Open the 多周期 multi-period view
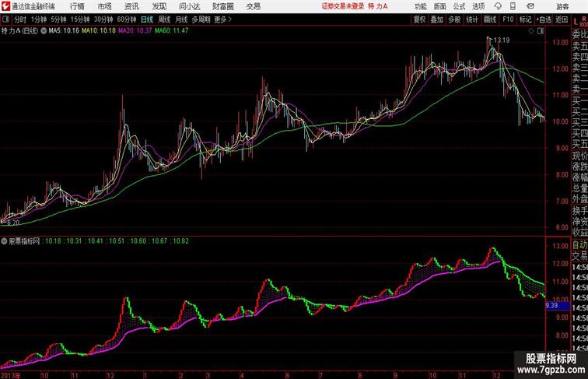588x379 pixels. [x=201, y=19]
